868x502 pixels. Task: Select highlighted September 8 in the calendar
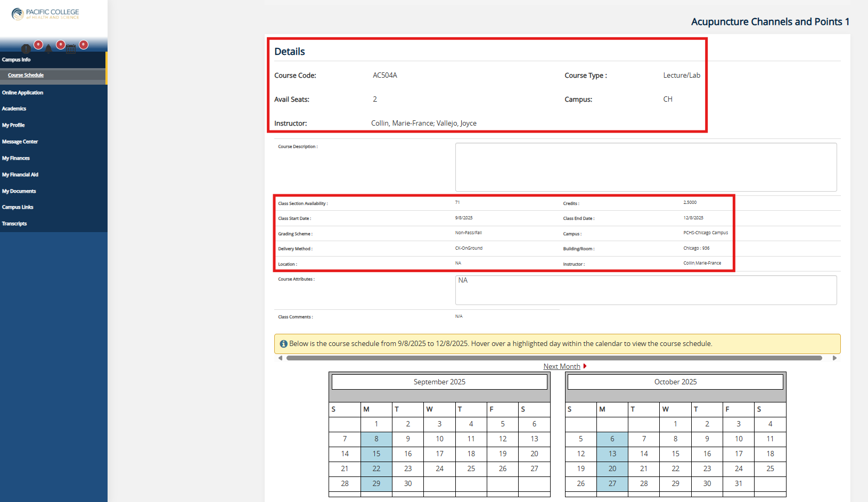point(376,439)
